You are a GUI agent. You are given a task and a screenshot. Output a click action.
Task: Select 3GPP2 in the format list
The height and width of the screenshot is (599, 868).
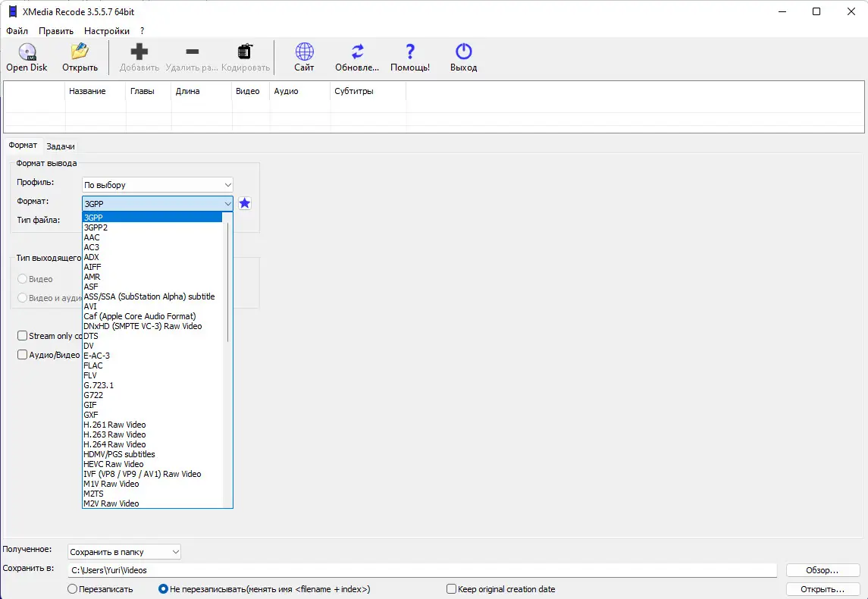click(152, 227)
